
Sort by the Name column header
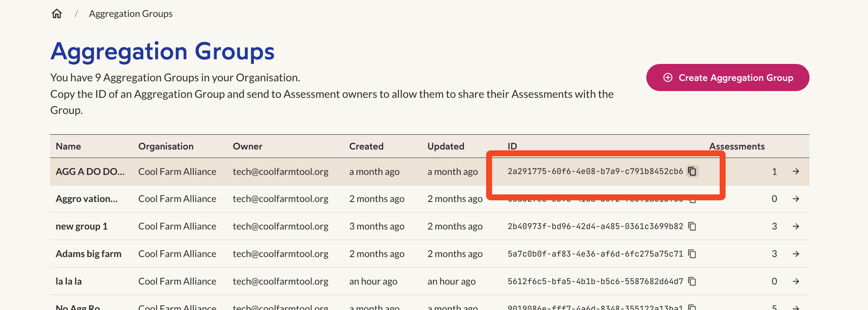pos(68,146)
